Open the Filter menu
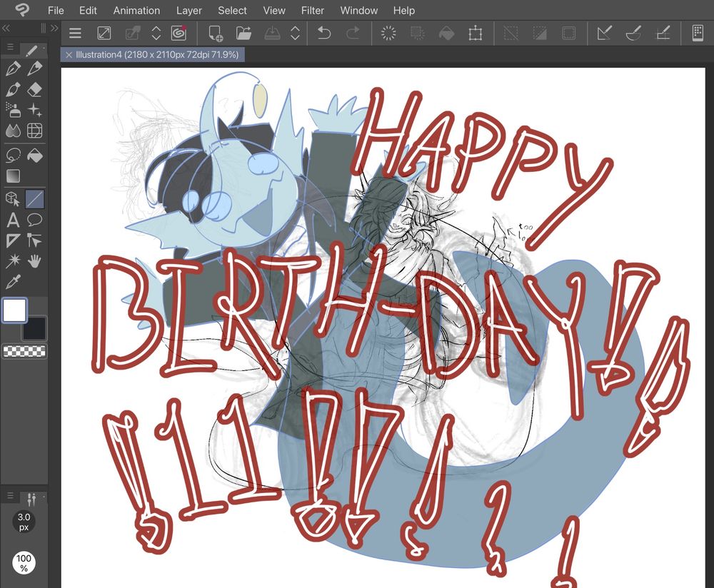Image resolution: width=714 pixels, height=588 pixels. coord(313,11)
